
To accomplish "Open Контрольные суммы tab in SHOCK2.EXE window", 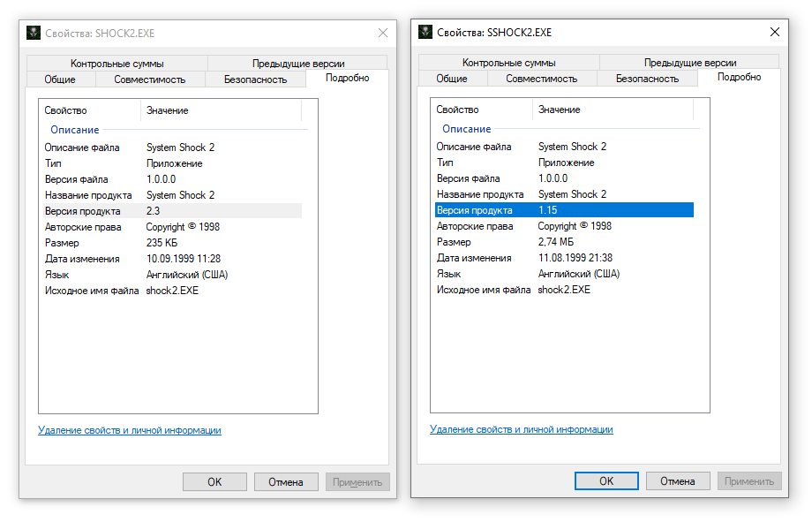I will point(117,64).
